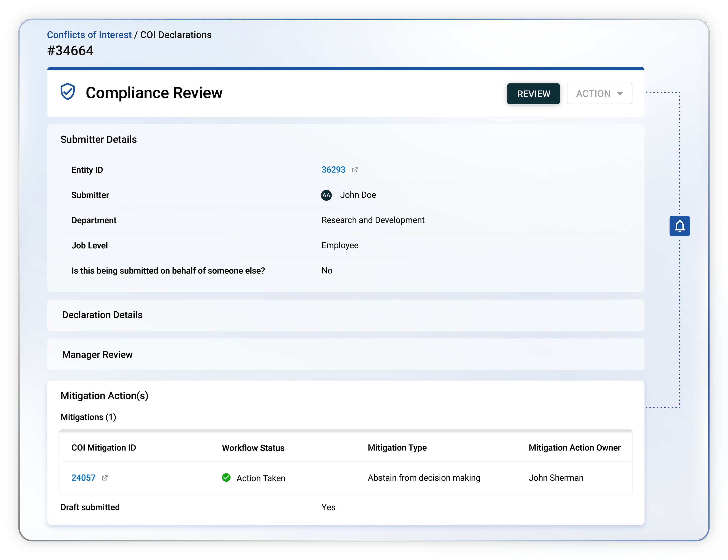This screenshot has width=728, height=560.
Task: Expand the Declaration Details section
Action: coord(345,315)
